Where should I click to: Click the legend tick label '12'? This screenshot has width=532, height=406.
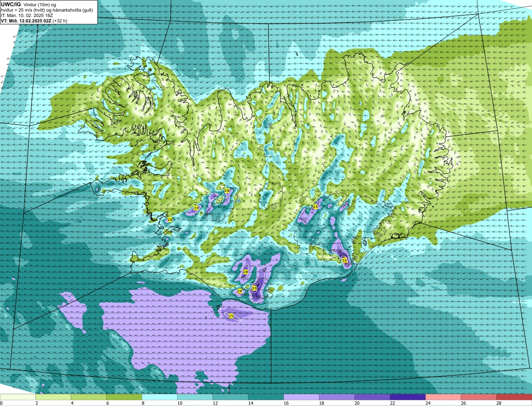[215, 403]
